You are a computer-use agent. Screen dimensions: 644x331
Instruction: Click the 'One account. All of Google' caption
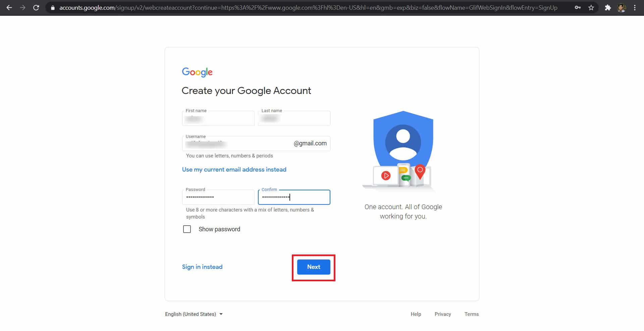point(403,211)
